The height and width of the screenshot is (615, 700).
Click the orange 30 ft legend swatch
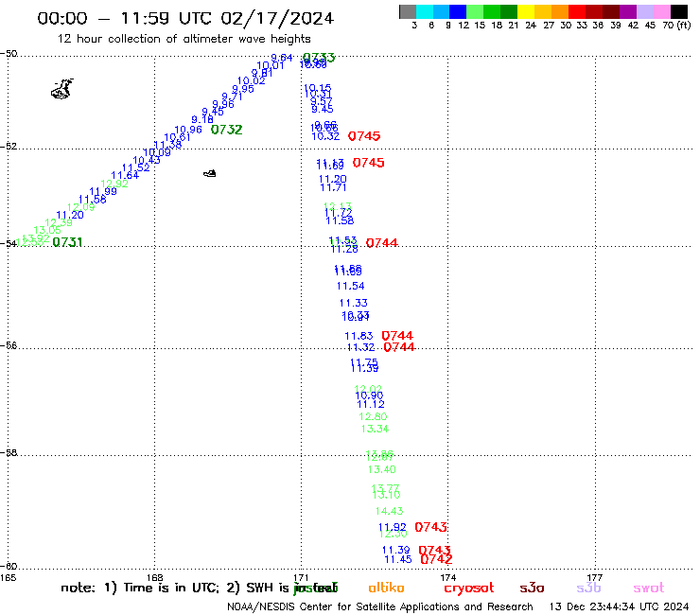(x=560, y=11)
